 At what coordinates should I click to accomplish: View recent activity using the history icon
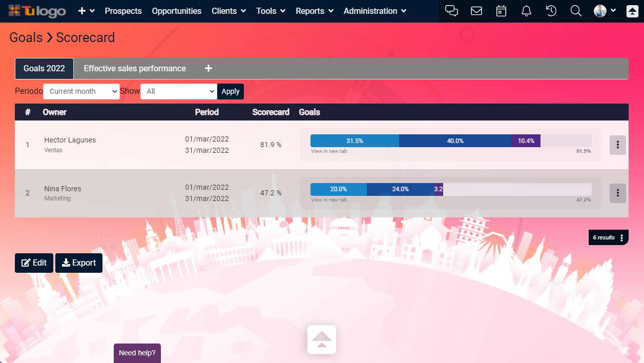551,10
